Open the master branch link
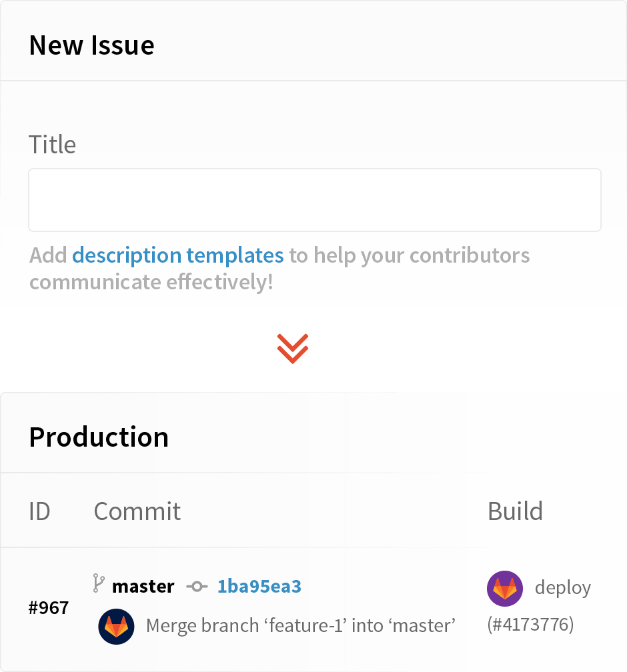Viewport: 627px width, 672px height. pos(143,586)
